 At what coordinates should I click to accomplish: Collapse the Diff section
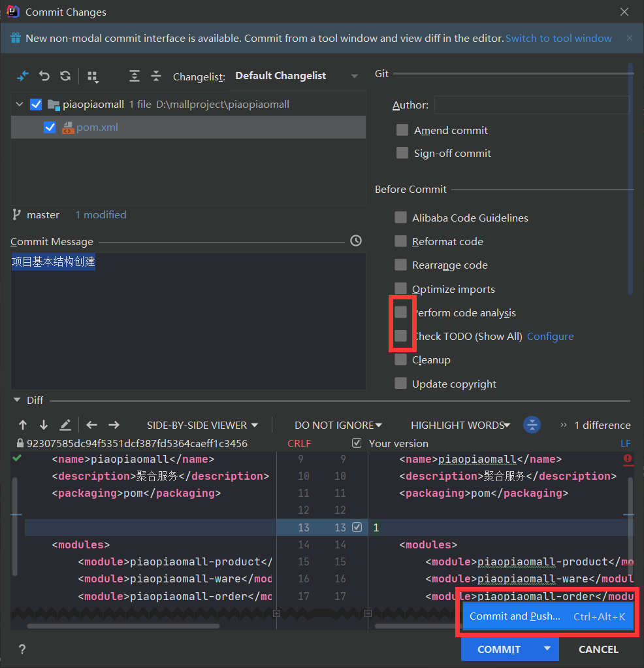(x=17, y=400)
